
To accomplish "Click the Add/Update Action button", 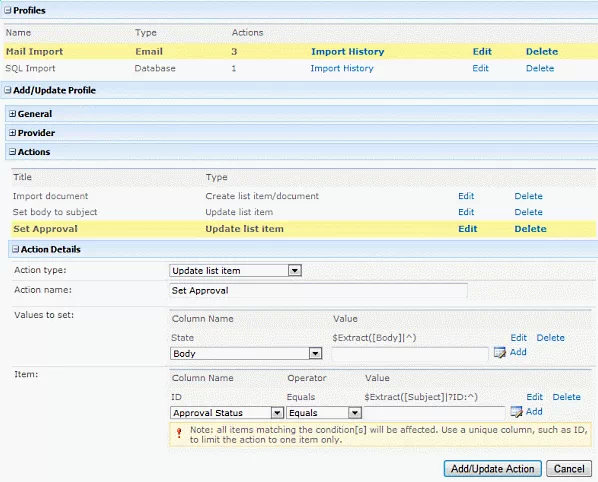I will [x=493, y=469].
